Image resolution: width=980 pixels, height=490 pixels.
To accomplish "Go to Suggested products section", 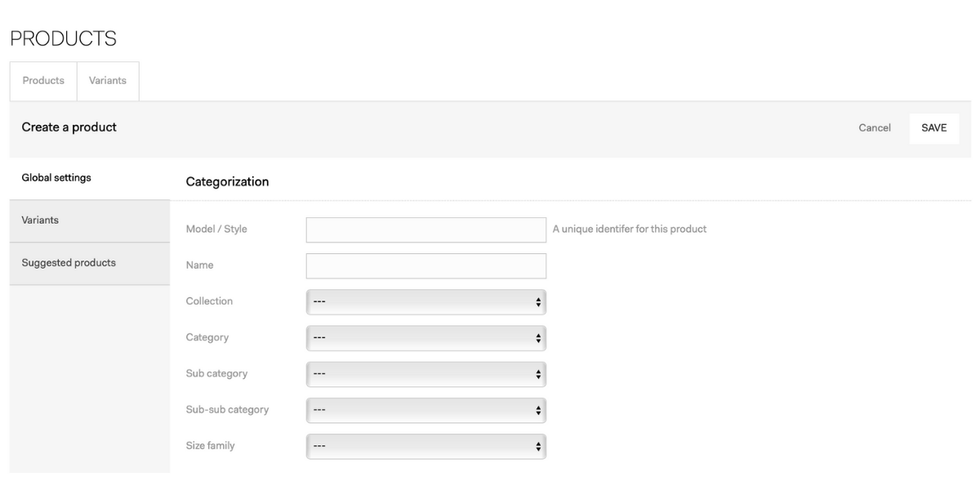I will click(x=90, y=263).
